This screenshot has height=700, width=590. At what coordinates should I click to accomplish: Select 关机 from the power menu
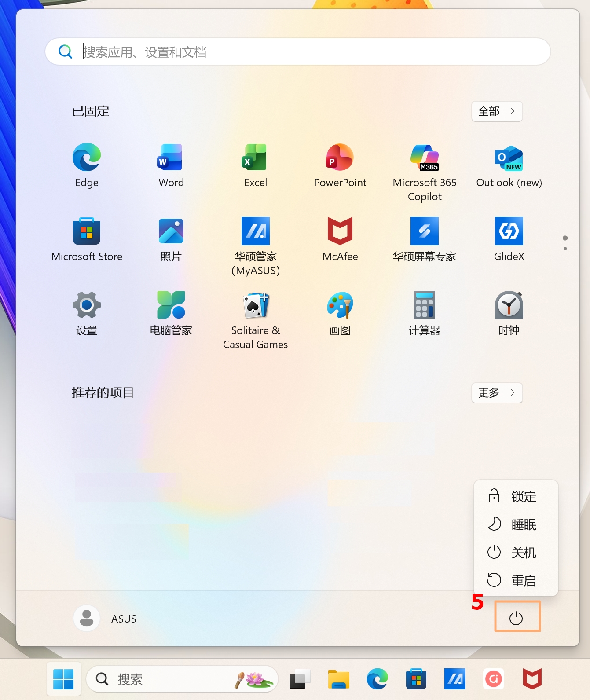point(516,553)
